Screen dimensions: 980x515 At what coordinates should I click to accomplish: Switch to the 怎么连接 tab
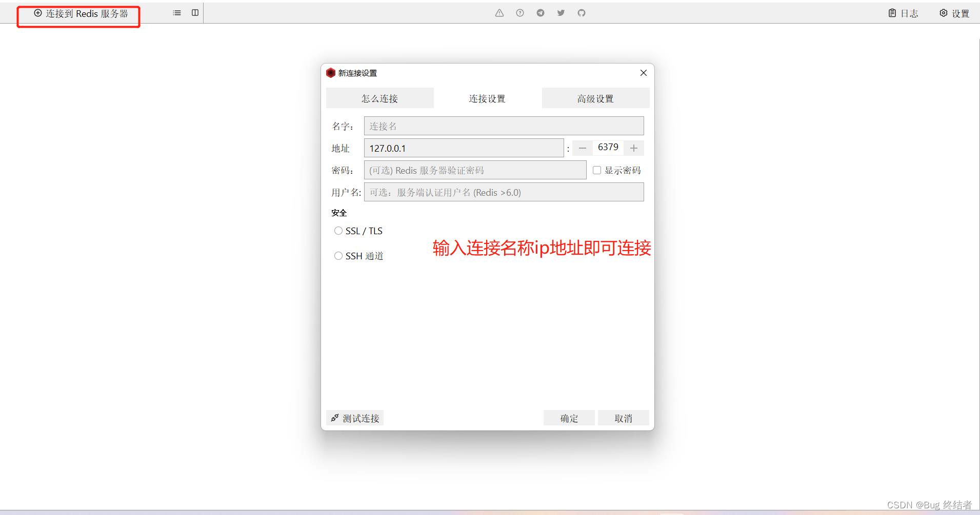[380, 98]
